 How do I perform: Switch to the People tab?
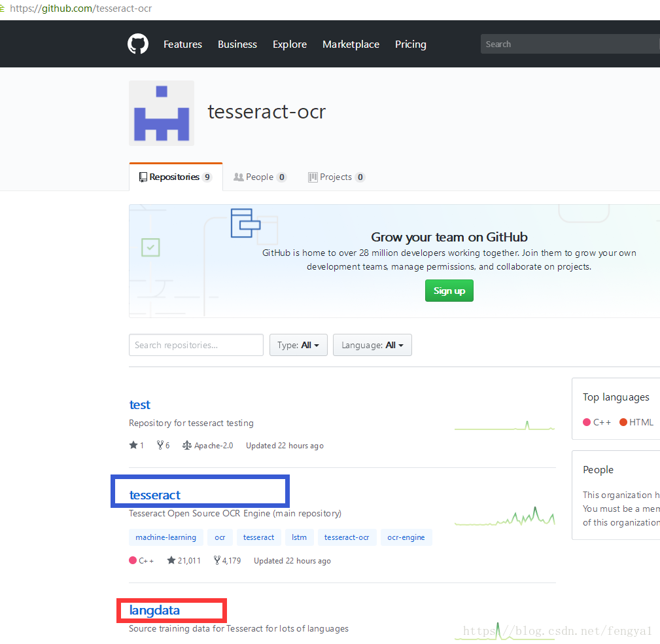[x=260, y=177]
